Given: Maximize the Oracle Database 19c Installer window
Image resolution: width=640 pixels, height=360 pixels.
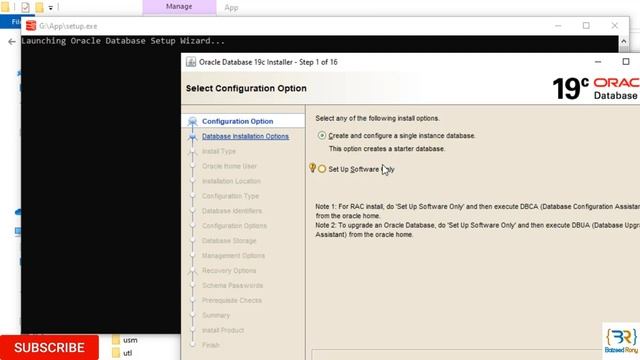Looking at the screenshot, I should [x=626, y=62].
